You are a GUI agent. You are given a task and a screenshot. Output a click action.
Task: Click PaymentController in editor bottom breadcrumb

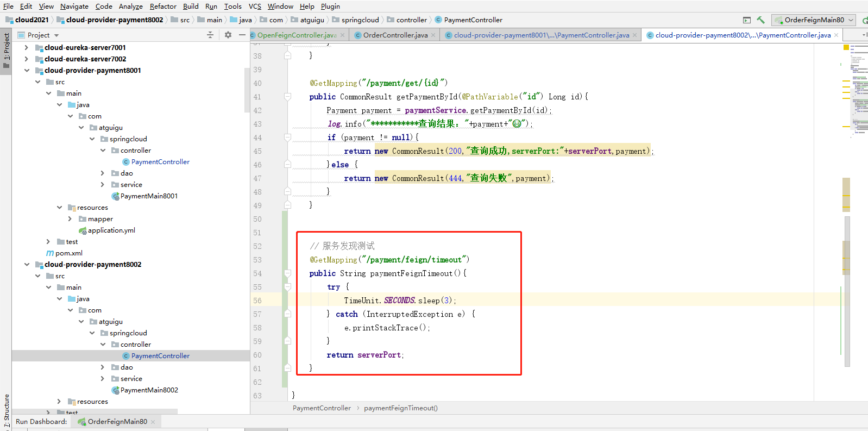pos(322,408)
